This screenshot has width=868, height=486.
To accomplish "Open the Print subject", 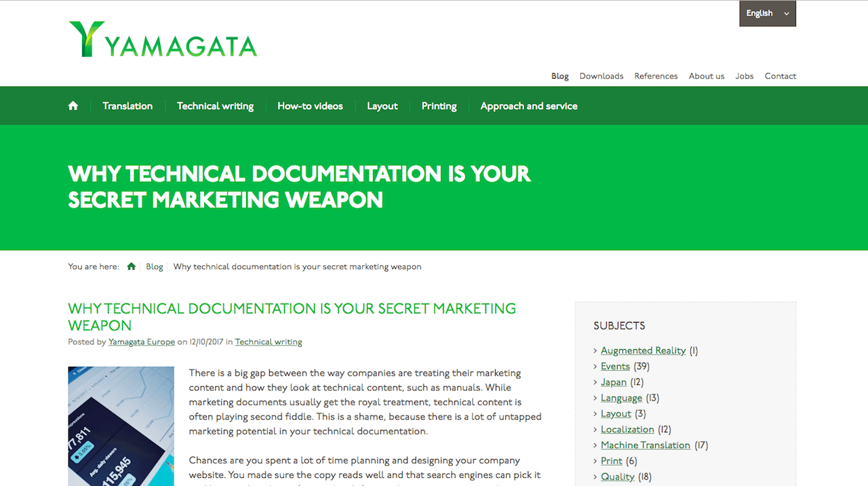I will pos(612,460).
